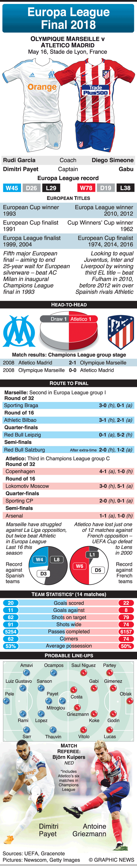This screenshot has height=868, width=137.
Task: Select Pele's goalkeeper marker on the pitch
Action: tap(6, 701)
